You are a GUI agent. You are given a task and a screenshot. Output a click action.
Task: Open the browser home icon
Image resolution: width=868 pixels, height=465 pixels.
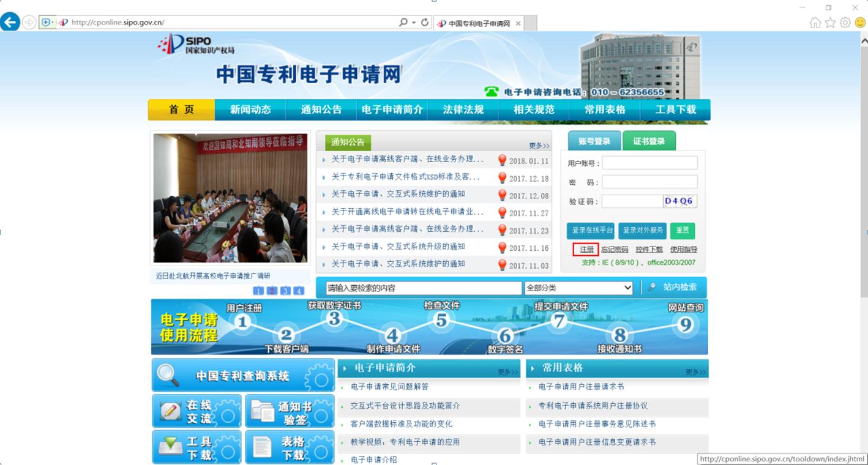click(x=815, y=23)
